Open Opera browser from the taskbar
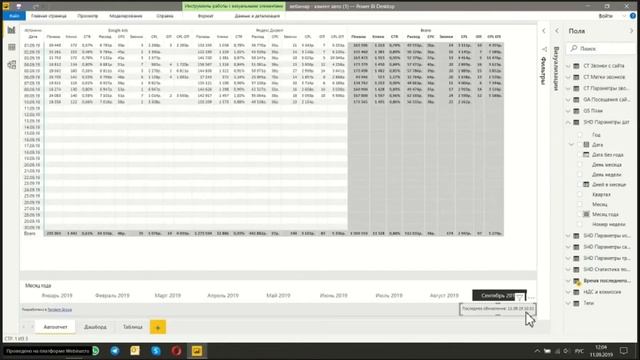640x360 pixels. [x=176, y=351]
